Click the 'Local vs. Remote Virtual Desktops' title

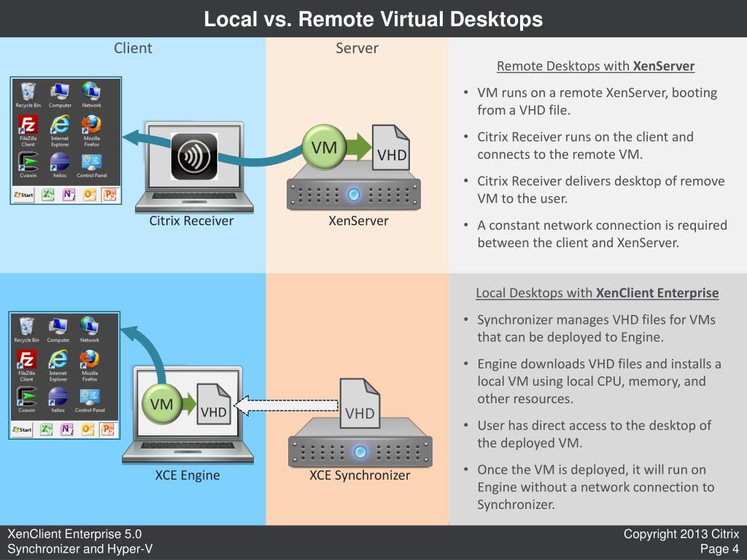click(x=373, y=19)
